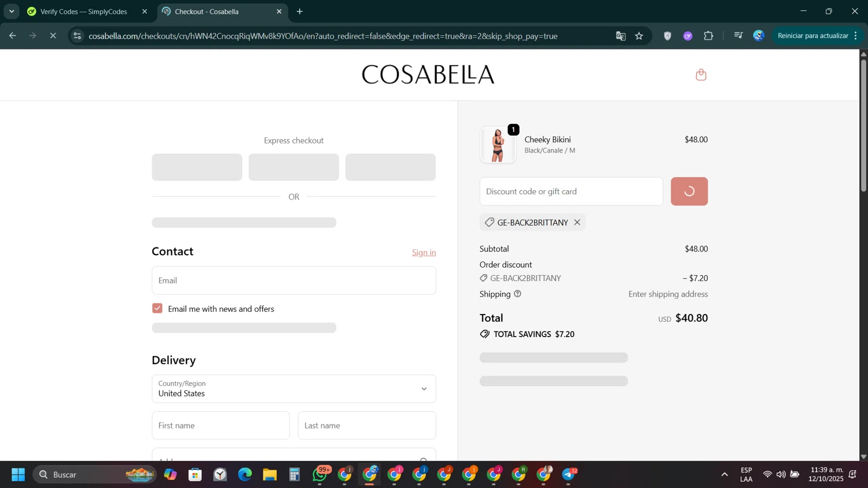Switch ESP LAA keyboard language
The width and height of the screenshot is (868, 488).
[x=746, y=475]
